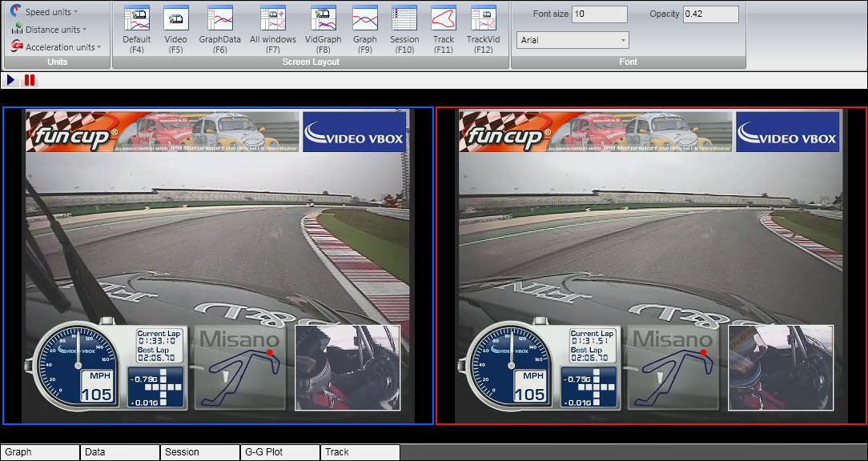Open the Arial font dropdown

[573, 40]
